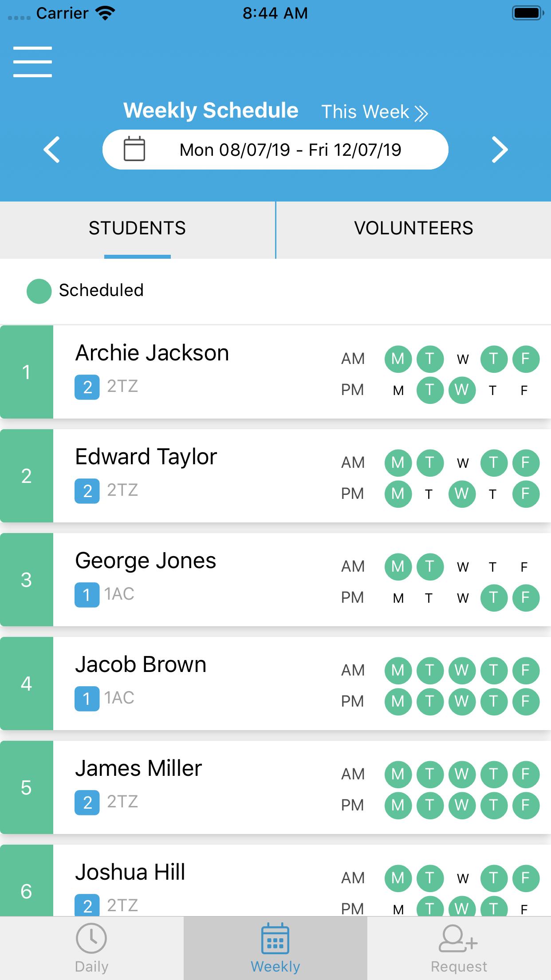Image resolution: width=551 pixels, height=980 pixels.
Task: Go to previous week arrow
Action: (x=51, y=150)
